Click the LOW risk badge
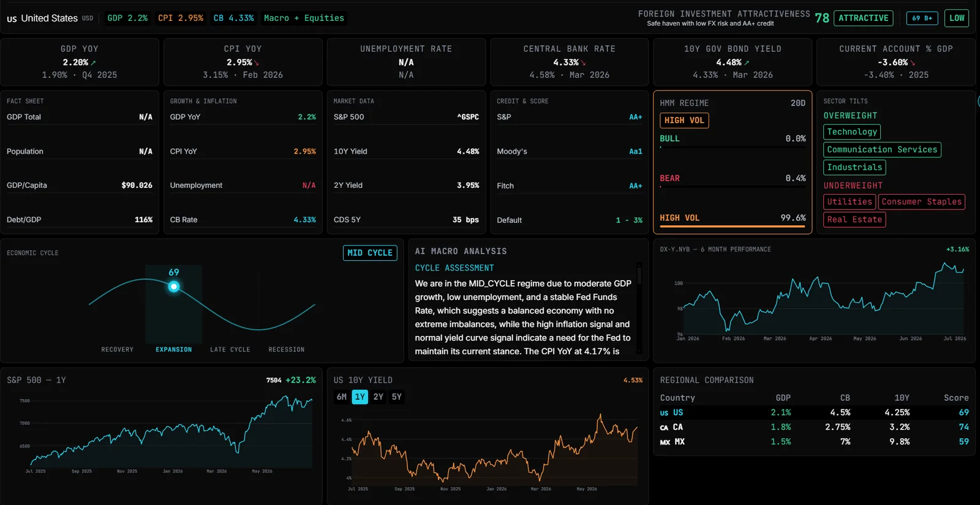Image resolution: width=980 pixels, height=505 pixels. pyautogui.click(x=957, y=18)
